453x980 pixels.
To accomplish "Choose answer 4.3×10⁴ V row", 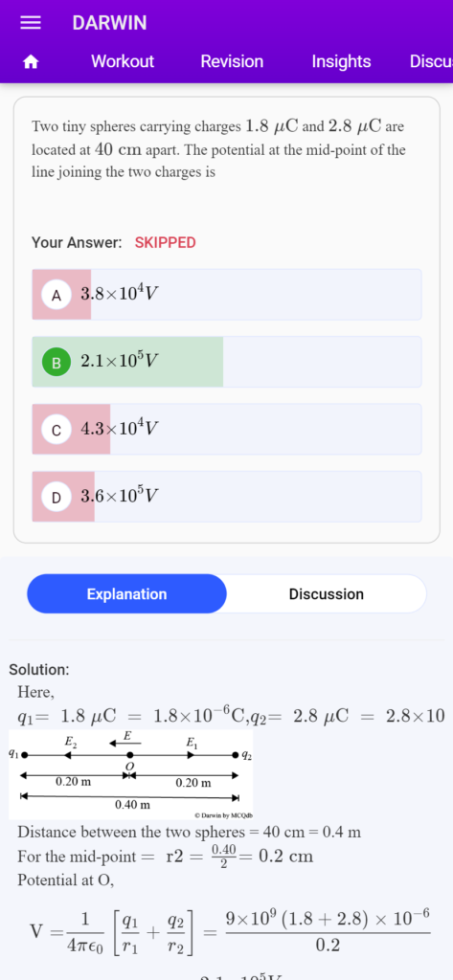I will (x=226, y=430).
